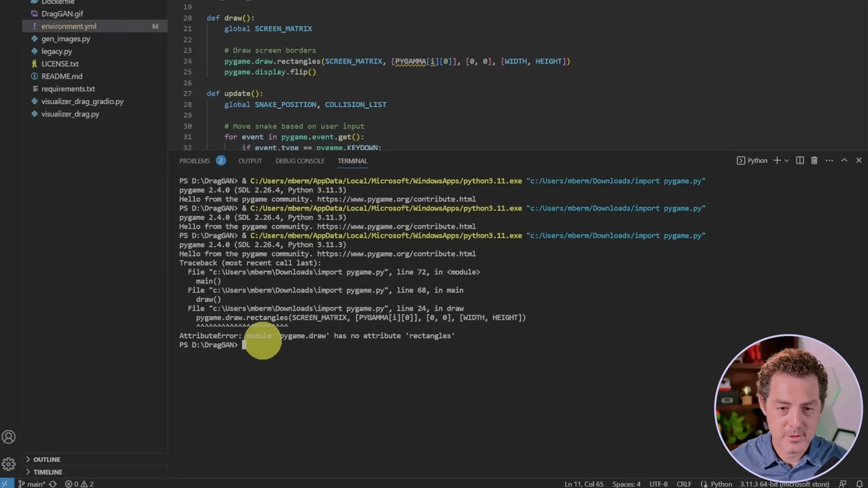Switch to the Problems tab
Viewport: 868px width, 488px height.
click(202, 161)
